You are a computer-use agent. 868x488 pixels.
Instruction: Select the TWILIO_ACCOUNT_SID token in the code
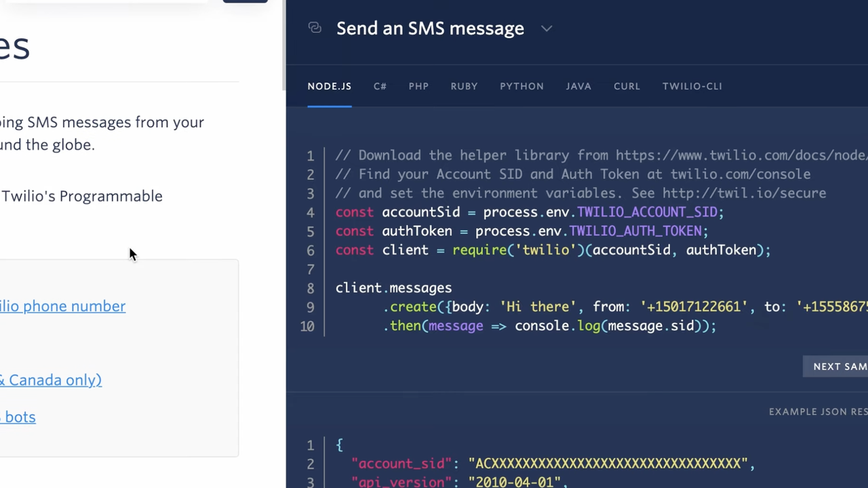(x=648, y=212)
